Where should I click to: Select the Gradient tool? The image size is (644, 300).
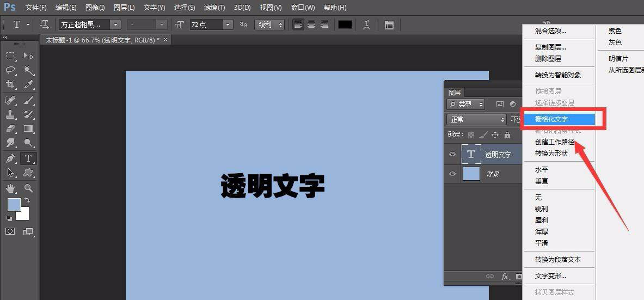tap(28, 128)
